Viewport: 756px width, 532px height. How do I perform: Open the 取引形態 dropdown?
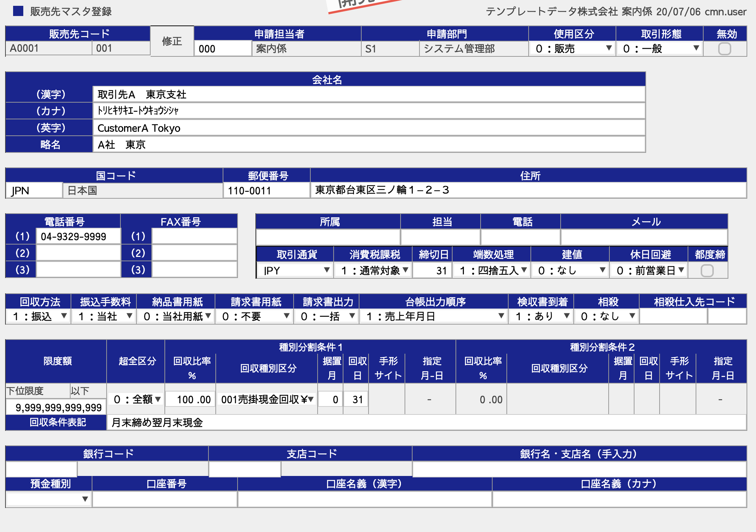point(660,48)
